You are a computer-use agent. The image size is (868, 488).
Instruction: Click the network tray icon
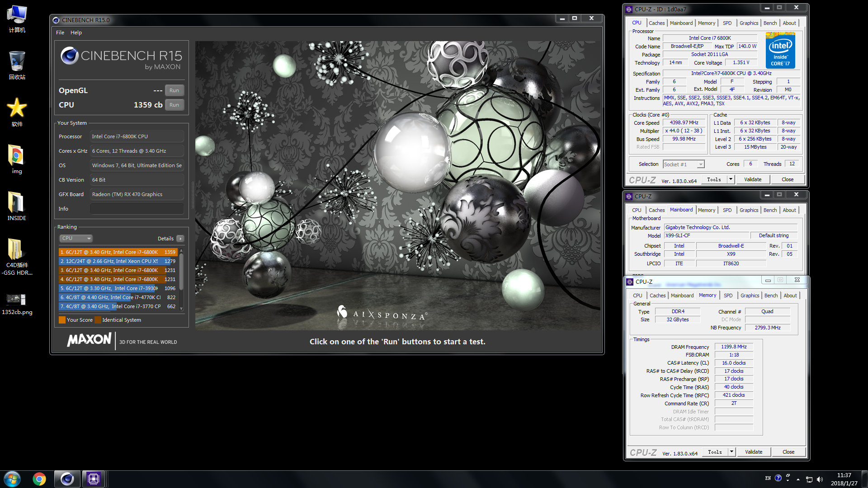click(809, 479)
